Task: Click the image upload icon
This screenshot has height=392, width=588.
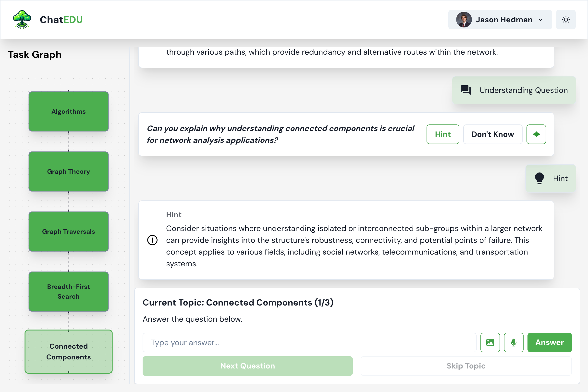Action: click(490, 342)
